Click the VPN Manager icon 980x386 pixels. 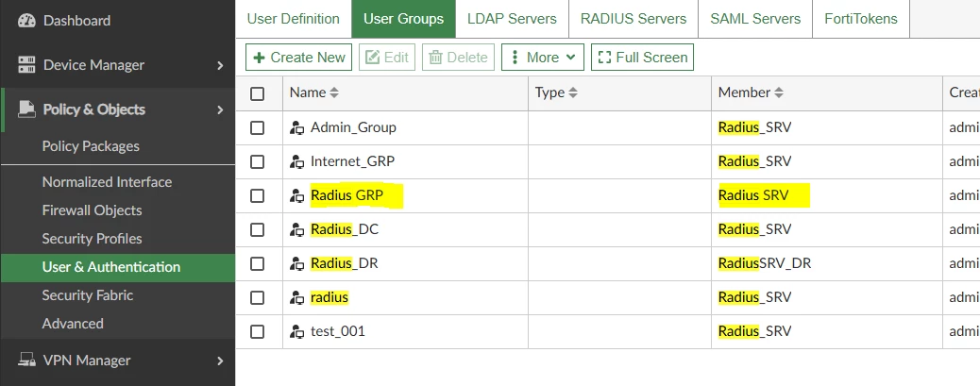pyautogui.click(x=26, y=361)
